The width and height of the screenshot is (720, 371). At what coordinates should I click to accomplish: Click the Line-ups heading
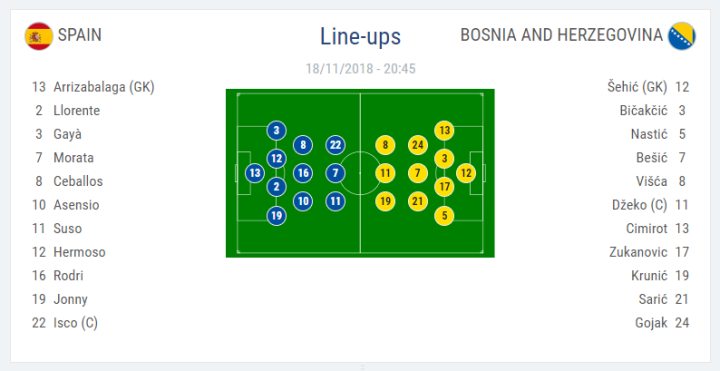(360, 37)
